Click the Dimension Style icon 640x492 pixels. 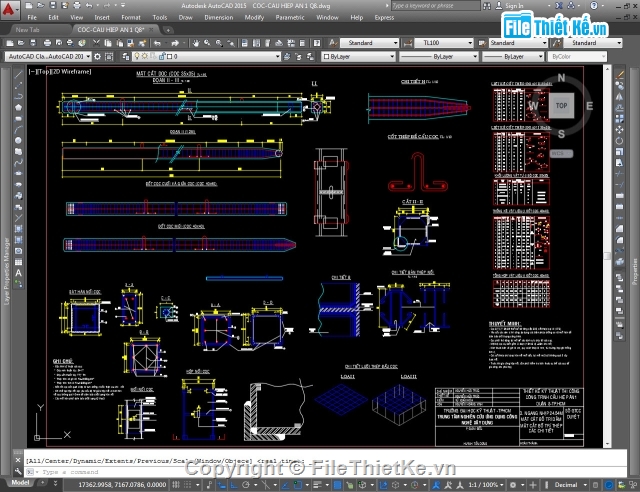[x=407, y=43]
